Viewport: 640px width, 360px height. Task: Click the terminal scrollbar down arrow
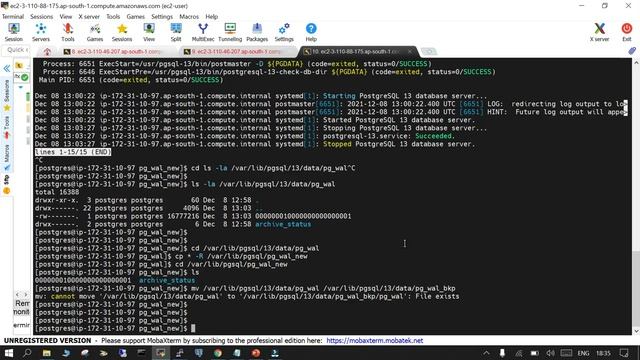(x=636, y=331)
